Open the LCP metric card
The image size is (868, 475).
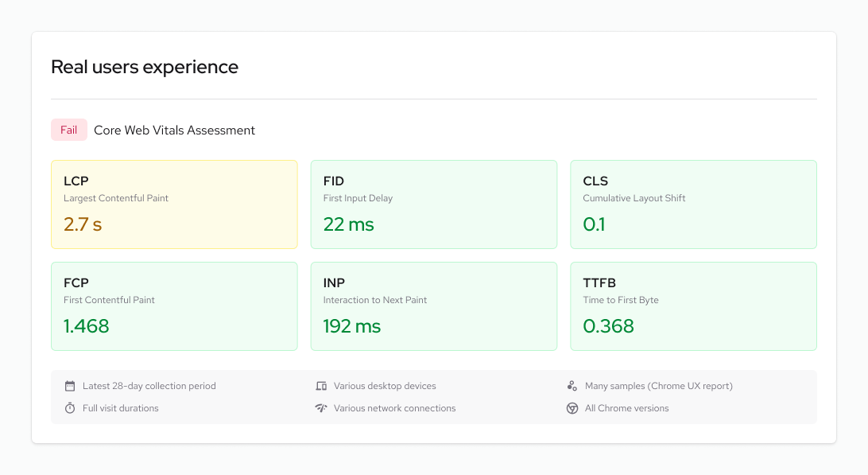point(174,204)
